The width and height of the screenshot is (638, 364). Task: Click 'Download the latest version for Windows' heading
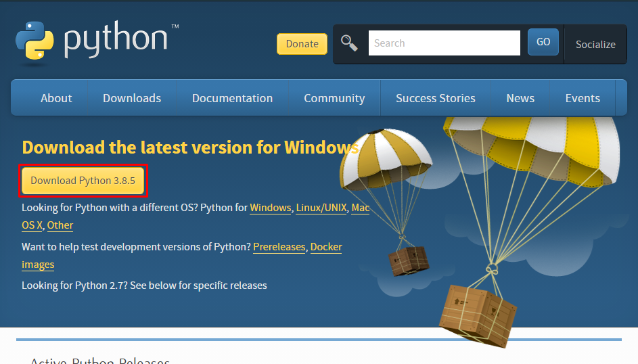190,147
